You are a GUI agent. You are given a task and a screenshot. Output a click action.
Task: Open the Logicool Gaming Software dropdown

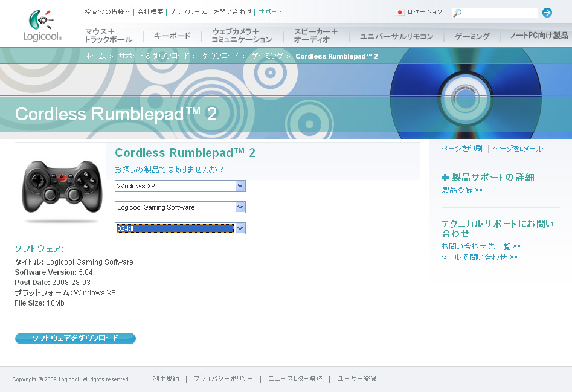(180, 207)
